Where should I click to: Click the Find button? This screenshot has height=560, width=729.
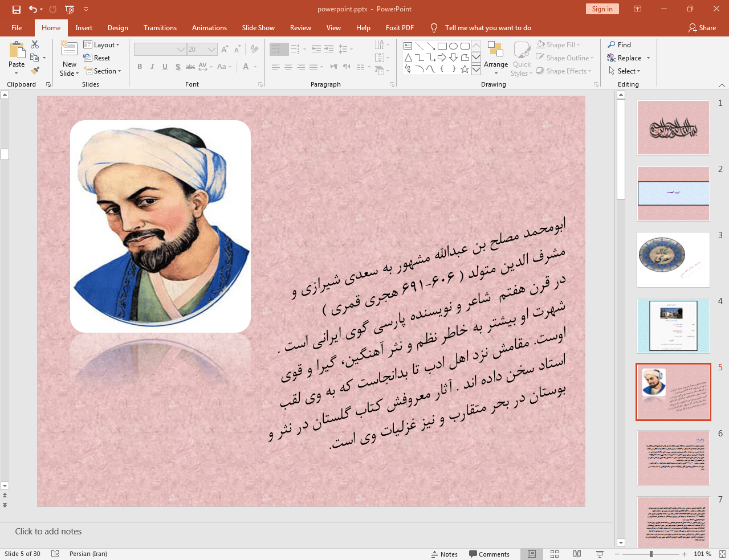[x=619, y=44]
